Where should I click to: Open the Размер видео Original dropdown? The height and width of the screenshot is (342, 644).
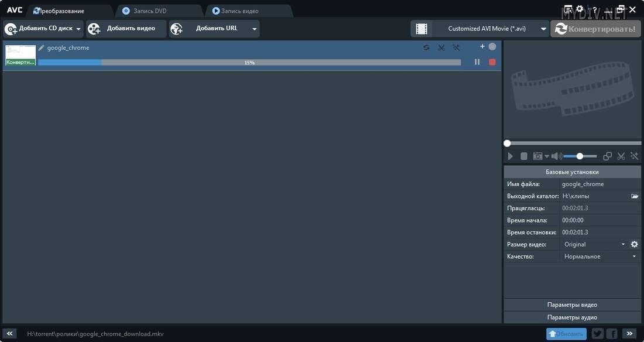[594, 244]
